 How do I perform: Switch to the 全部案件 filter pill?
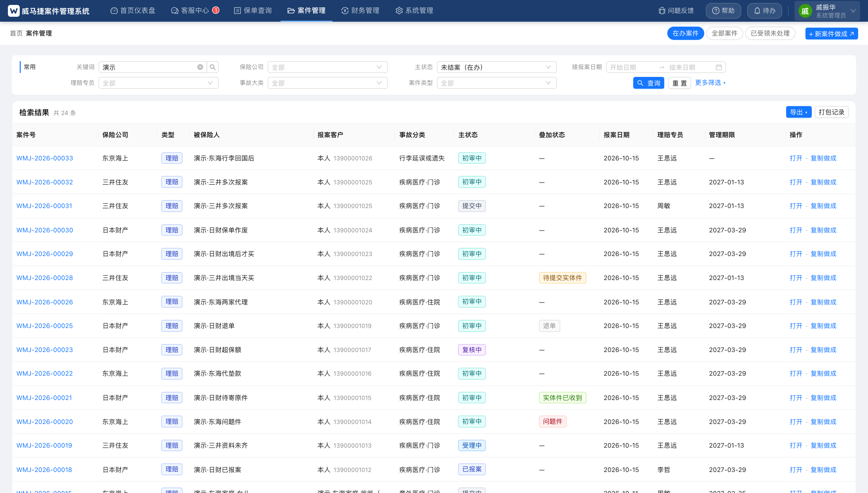click(724, 33)
